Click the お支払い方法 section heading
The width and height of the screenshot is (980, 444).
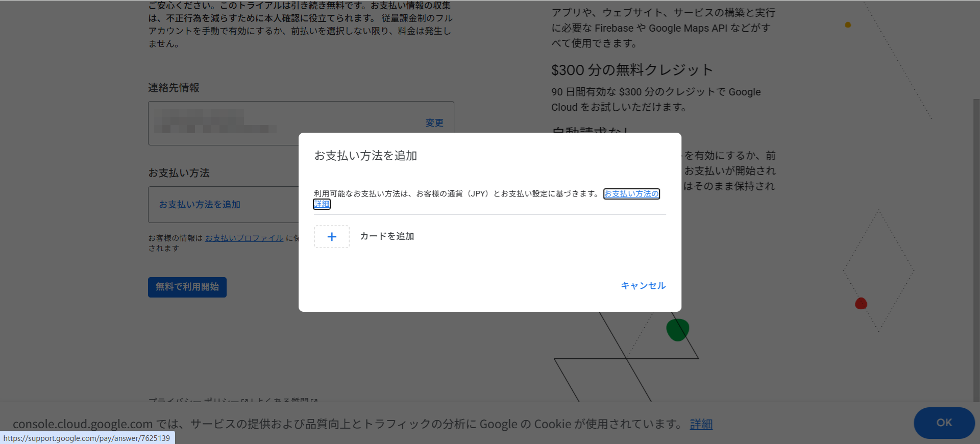point(179,173)
